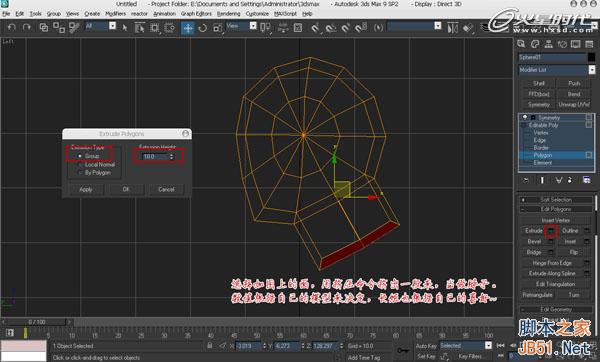Screen dimensions: 600x362
Task: Click the Unlink Selection icon
Action: (59, 28)
